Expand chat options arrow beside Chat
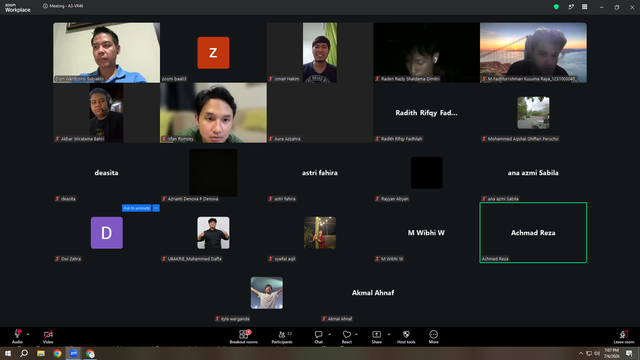 point(329,334)
